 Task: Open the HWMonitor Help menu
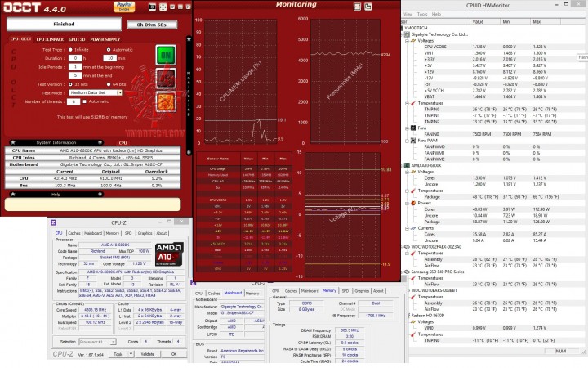[436, 14]
